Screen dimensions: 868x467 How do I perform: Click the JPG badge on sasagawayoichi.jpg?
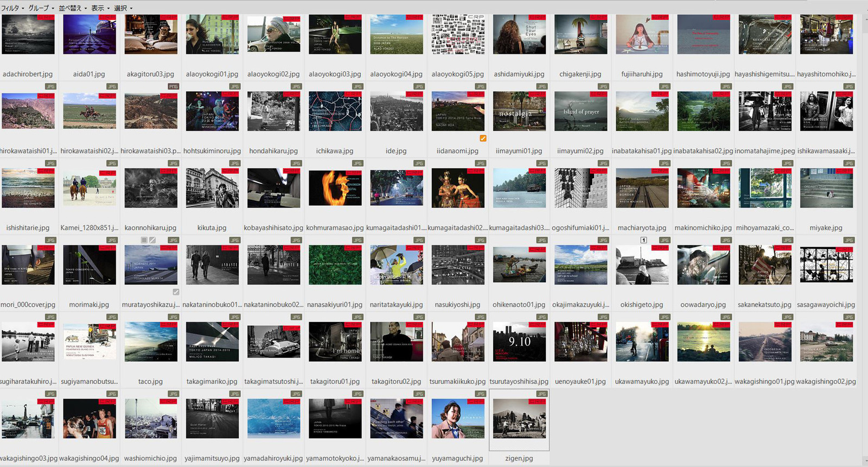(848, 240)
